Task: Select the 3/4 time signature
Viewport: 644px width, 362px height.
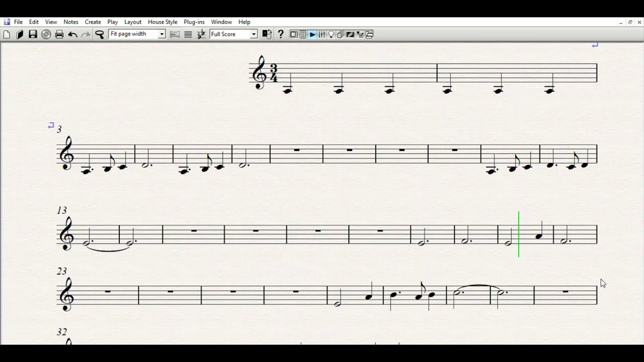Action: pos(273,73)
